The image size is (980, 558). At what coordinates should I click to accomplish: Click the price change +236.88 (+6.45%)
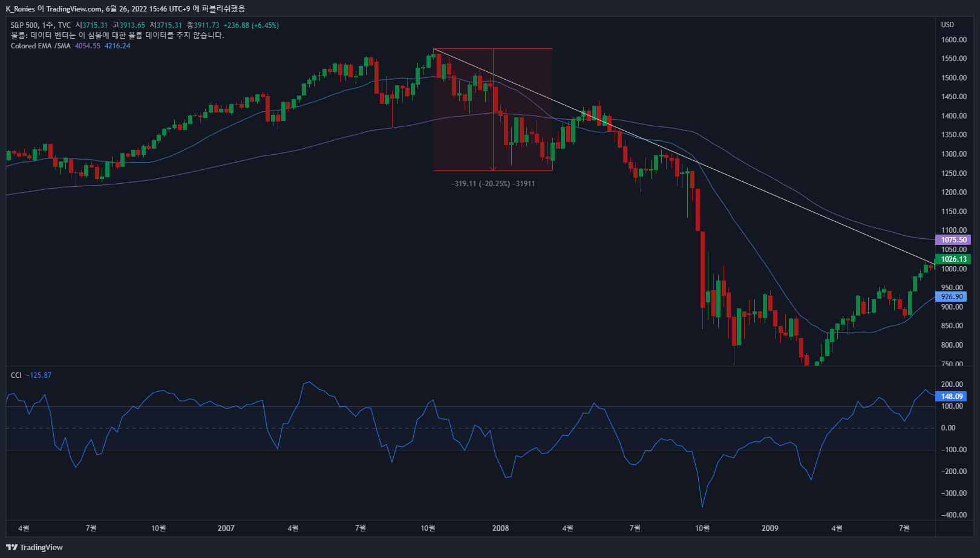point(251,25)
